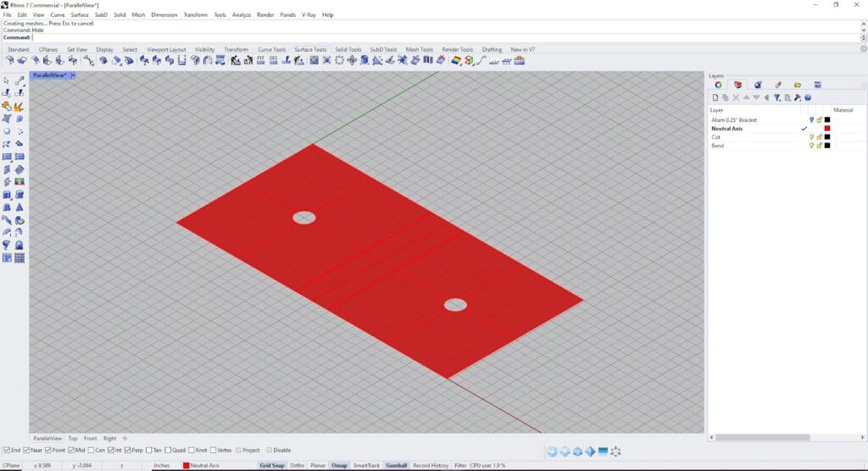
Task: Click the move-layer-up triangle icon
Action: click(746, 97)
